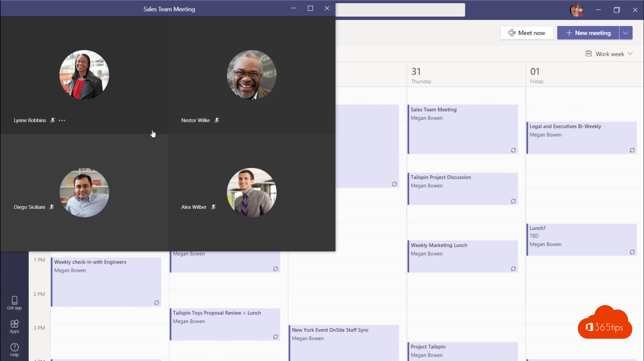The width and height of the screenshot is (644, 361).
Task: Click Nestor Wilke name label
Action: tap(195, 120)
